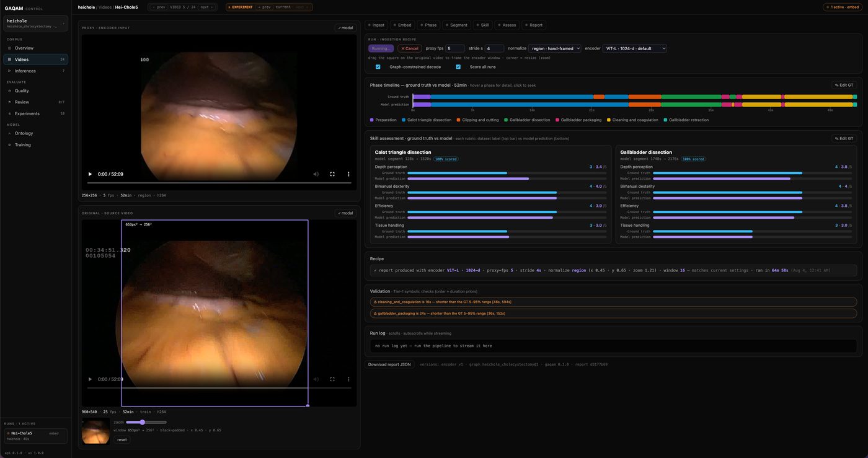Click the Running... button
This screenshot has height=458, width=868.
[381, 48]
